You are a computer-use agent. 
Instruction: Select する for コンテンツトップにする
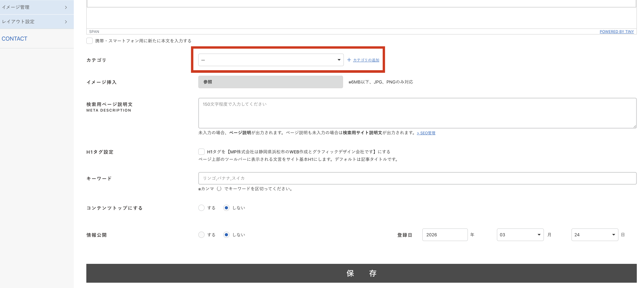tap(201, 208)
